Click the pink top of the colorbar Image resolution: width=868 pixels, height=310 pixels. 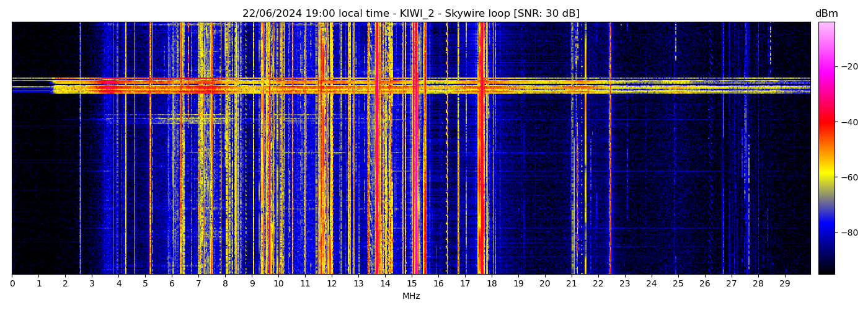coord(826,28)
